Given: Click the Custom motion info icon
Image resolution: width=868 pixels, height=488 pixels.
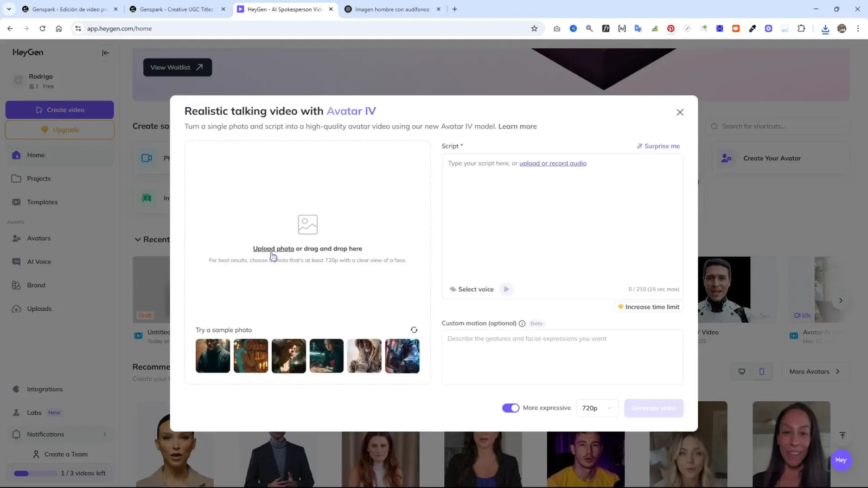Looking at the screenshot, I should (x=521, y=323).
